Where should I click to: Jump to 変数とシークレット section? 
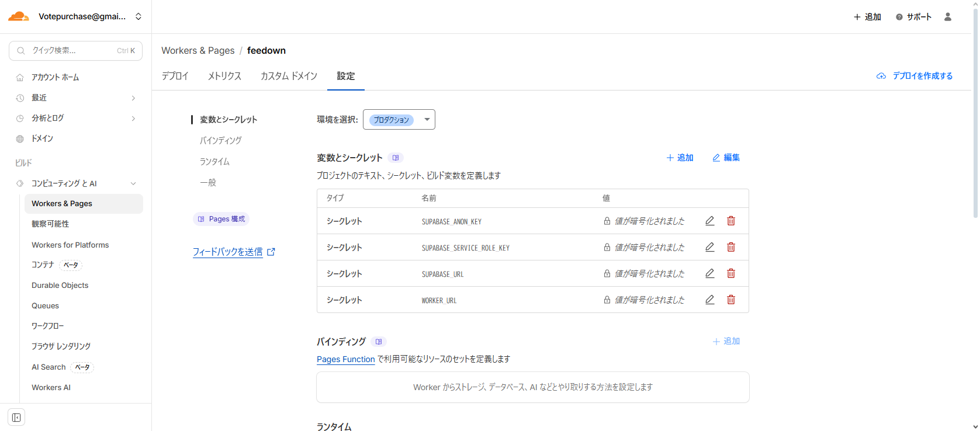click(228, 120)
